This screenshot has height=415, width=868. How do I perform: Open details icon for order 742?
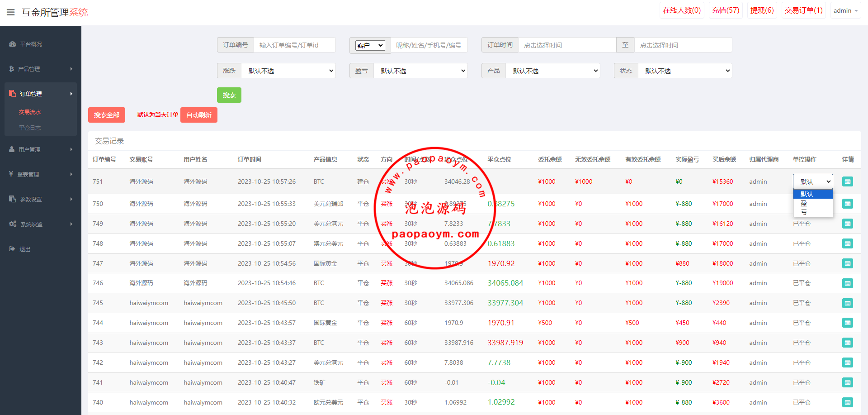click(x=848, y=363)
